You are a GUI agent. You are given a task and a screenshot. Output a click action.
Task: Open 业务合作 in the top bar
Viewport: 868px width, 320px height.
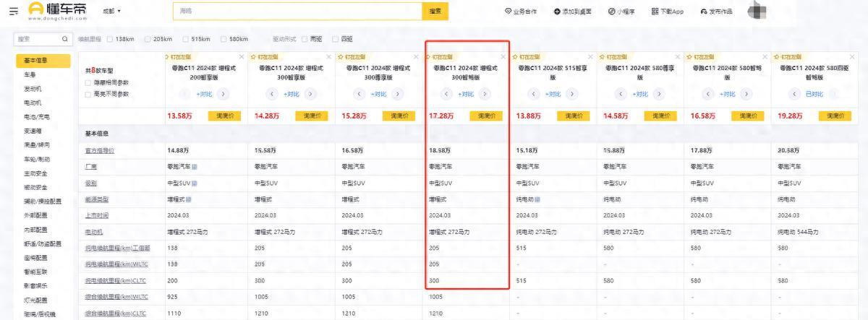coord(521,12)
